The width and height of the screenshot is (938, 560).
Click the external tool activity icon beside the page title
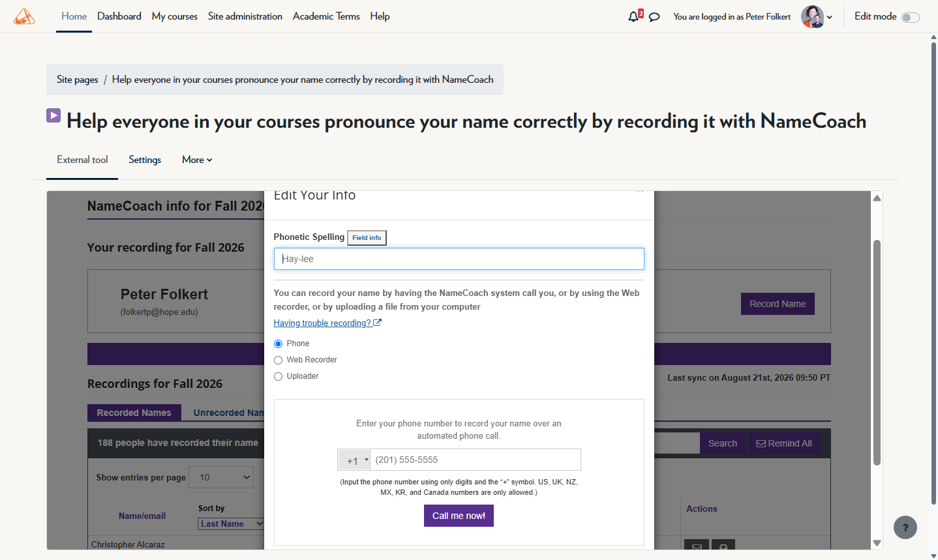point(53,115)
